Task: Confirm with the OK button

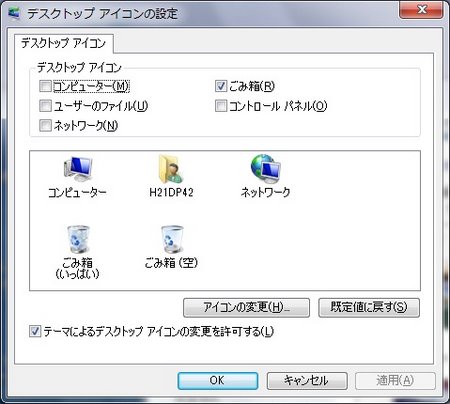Action: [218, 381]
